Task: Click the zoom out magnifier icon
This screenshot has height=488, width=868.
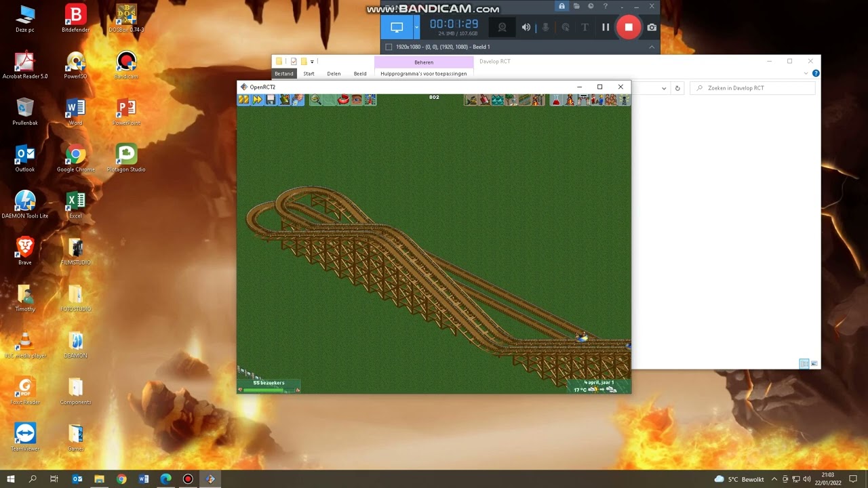Action: (x=315, y=100)
